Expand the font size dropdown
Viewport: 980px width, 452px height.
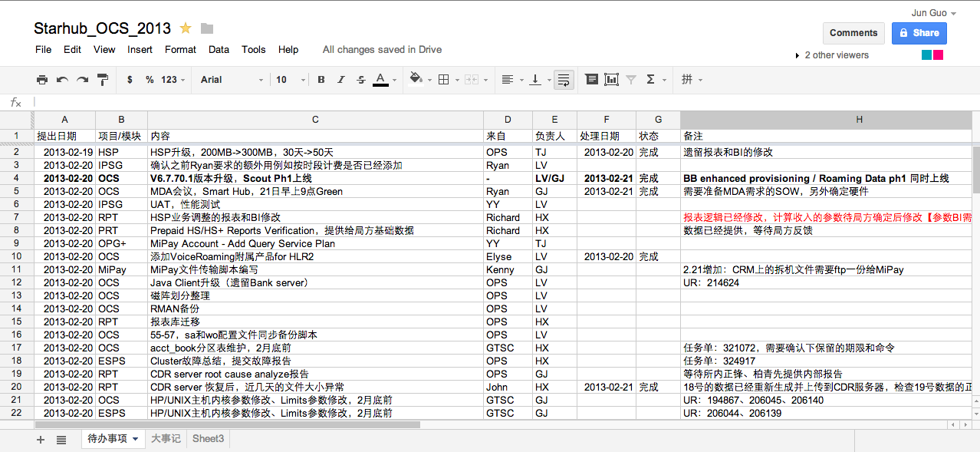(x=291, y=80)
